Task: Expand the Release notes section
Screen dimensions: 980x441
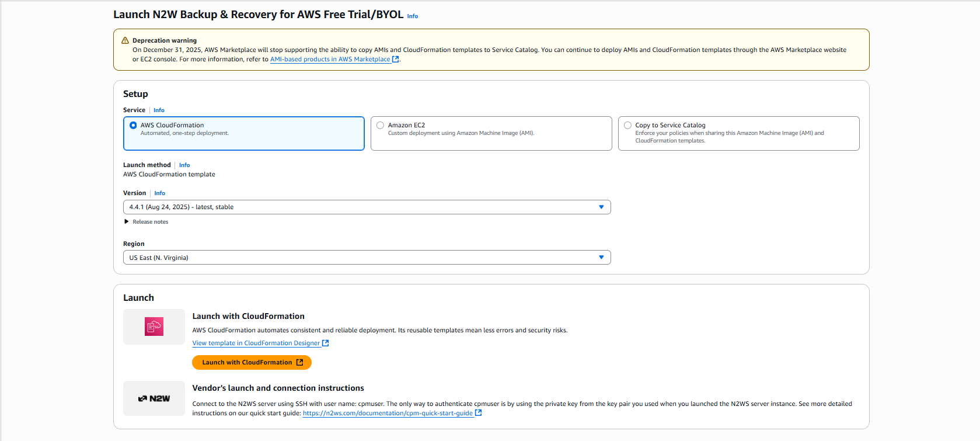Action: [x=146, y=221]
